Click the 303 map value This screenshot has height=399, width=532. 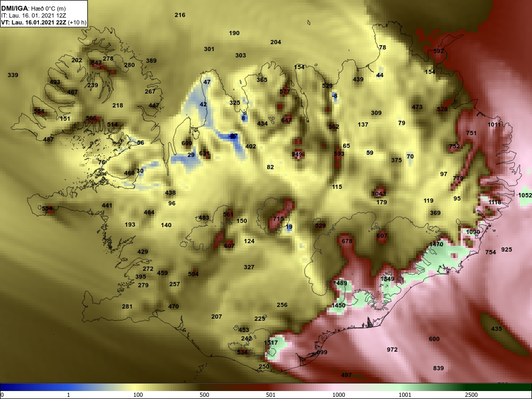click(x=240, y=55)
